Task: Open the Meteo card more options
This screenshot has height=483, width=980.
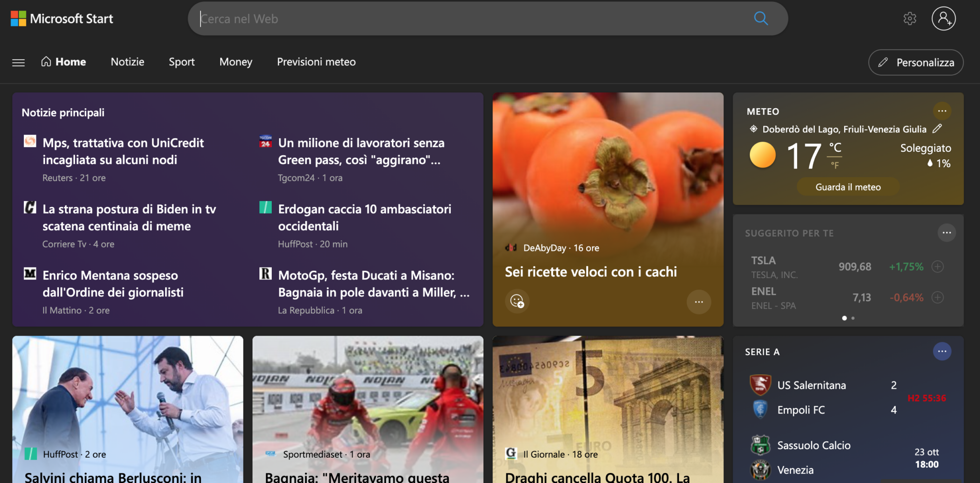Action: (942, 111)
